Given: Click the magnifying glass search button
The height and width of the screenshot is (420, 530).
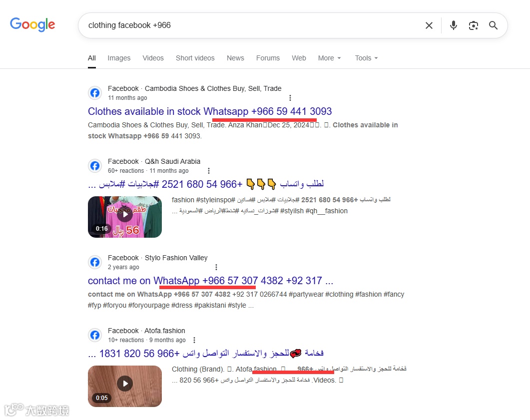Looking at the screenshot, I should pyautogui.click(x=493, y=25).
